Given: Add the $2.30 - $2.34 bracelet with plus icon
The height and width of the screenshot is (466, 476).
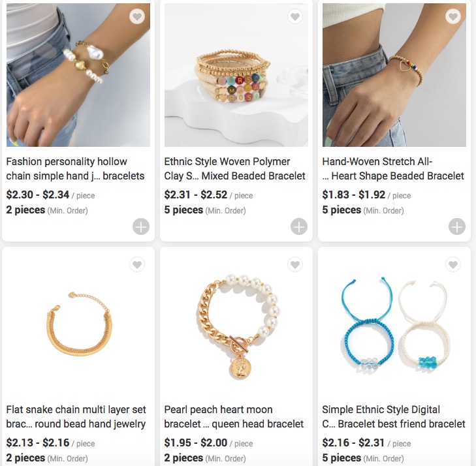Looking at the screenshot, I should (x=141, y=226).
